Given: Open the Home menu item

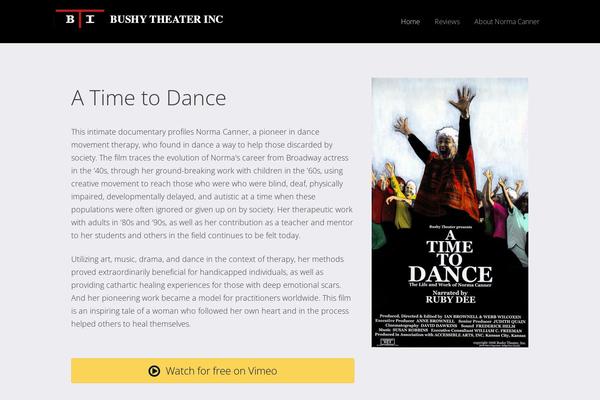Looking at the screenshot, I should pos(410,21).
